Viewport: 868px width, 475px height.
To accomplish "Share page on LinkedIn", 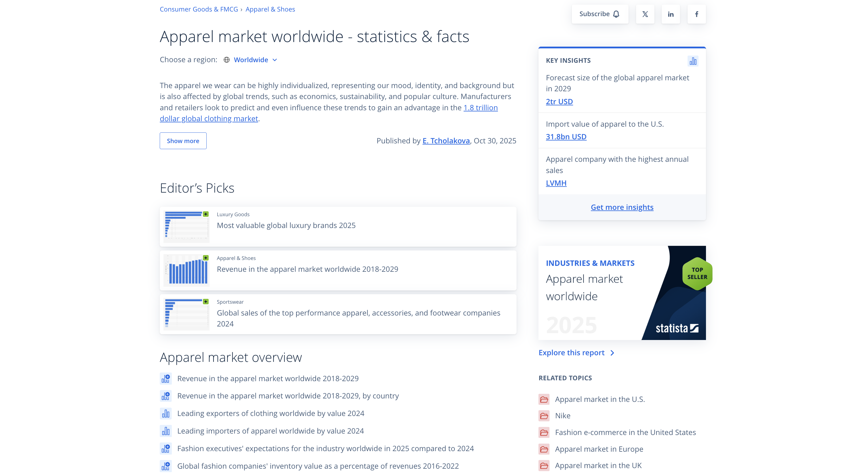I will [x=671, y=14].
